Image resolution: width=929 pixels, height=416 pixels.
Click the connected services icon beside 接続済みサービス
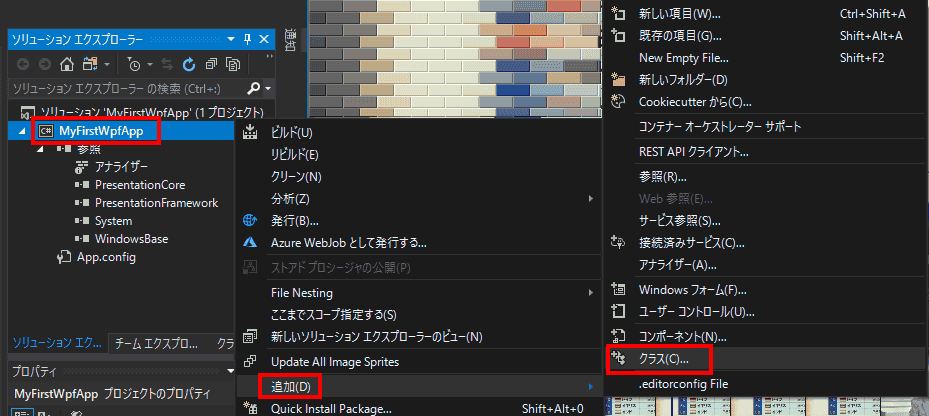tap(619, 242)
